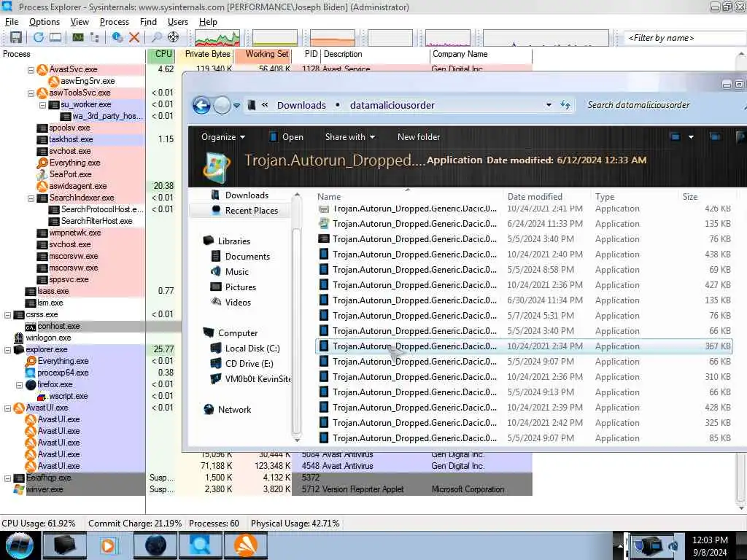Collapse the aswToolsSvc.exe tree node
747x560 pixels.
31,93
